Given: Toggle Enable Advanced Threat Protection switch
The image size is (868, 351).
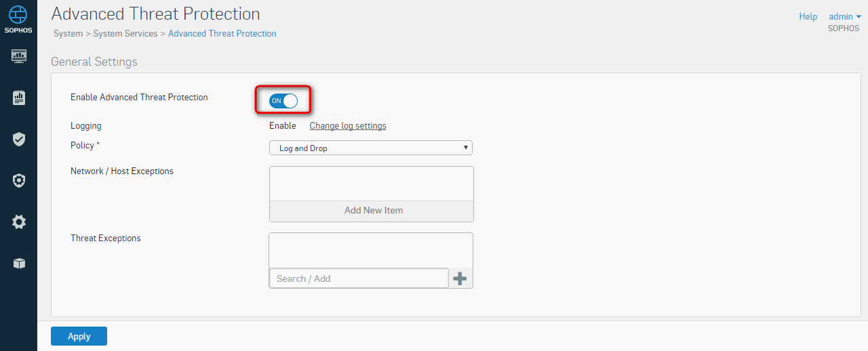Looking at the screenshot, I should [283, 101].
